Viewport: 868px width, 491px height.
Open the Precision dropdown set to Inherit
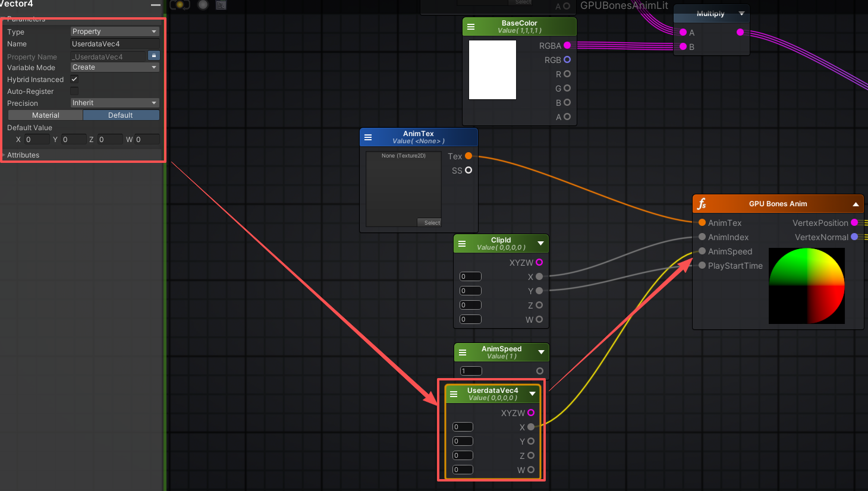(115, 103)
